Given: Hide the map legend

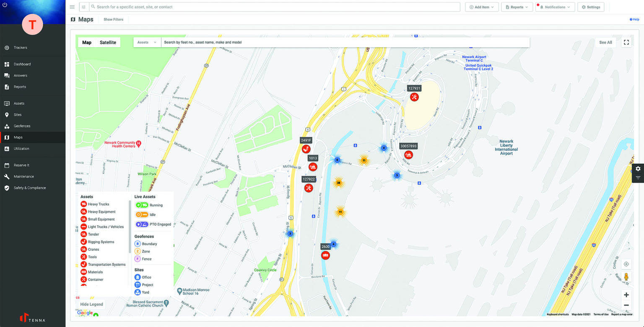Looking at the screenshot, I should [91, 304].
